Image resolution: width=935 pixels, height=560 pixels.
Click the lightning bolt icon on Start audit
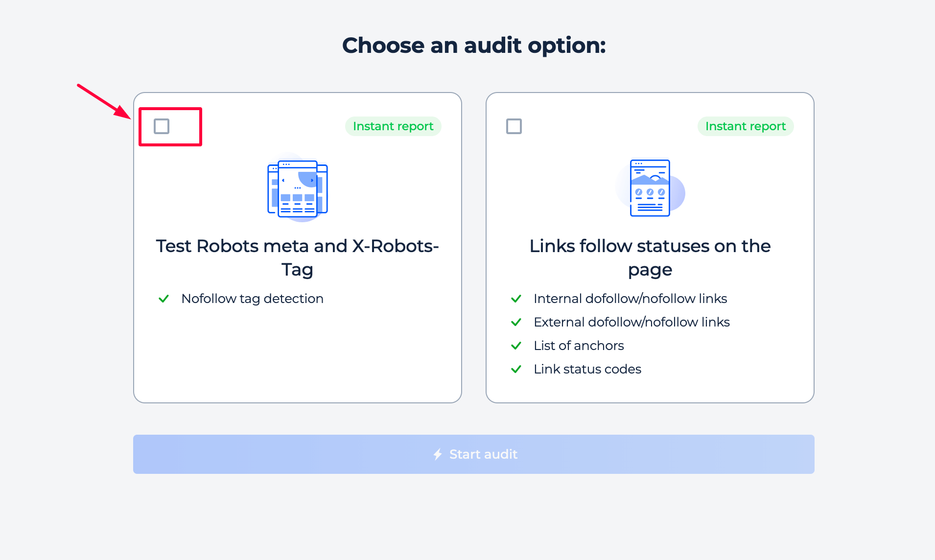tap(438, 454)
